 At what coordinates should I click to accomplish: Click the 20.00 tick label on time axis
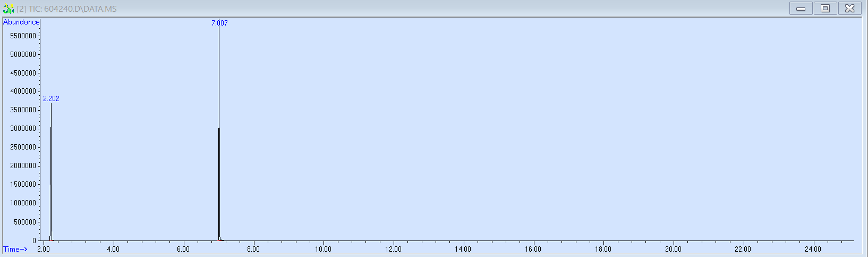pos(673,249)
